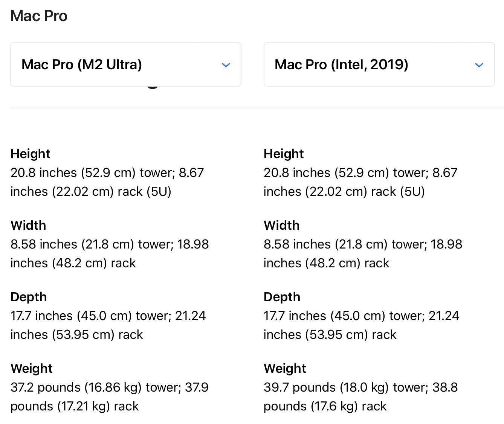This screenshot has width=504, height=424.
Task: Click the Weight label in M2 Ultra column
Action: [32, 368]
